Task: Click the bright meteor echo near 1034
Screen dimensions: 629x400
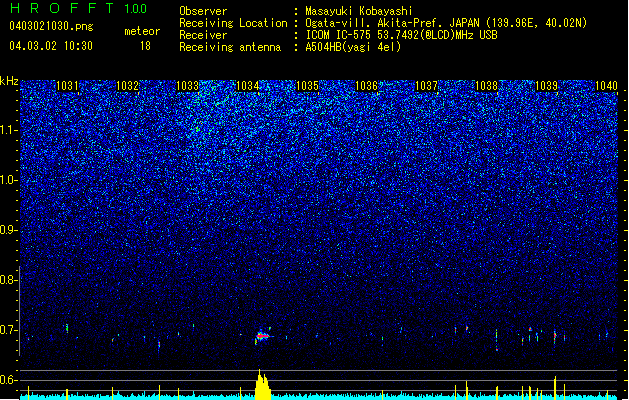Action: (263, 336)
